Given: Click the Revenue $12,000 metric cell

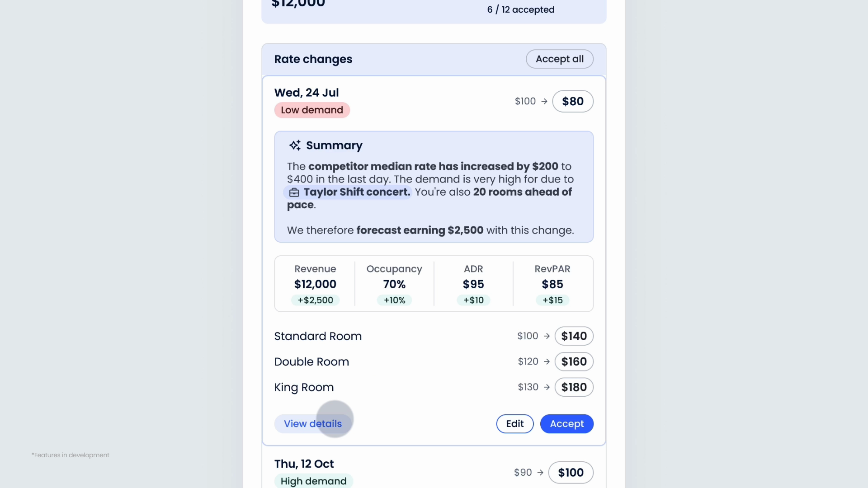Looking at the screenshot, I should (x=315, y=284).
